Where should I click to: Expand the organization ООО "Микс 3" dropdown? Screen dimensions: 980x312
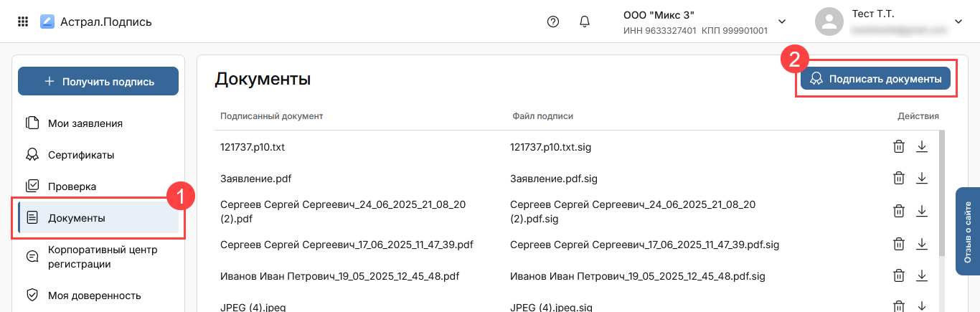click(782, 22)
